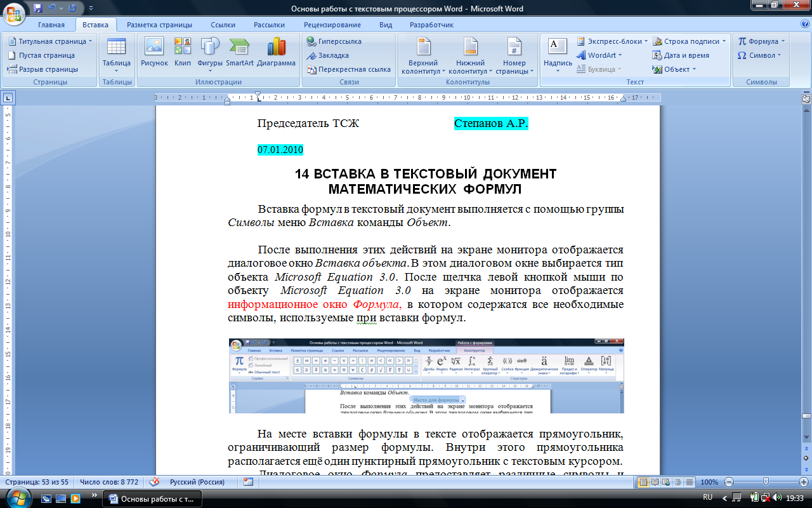Switch to the Разметка страницы tab

[159, 25]
